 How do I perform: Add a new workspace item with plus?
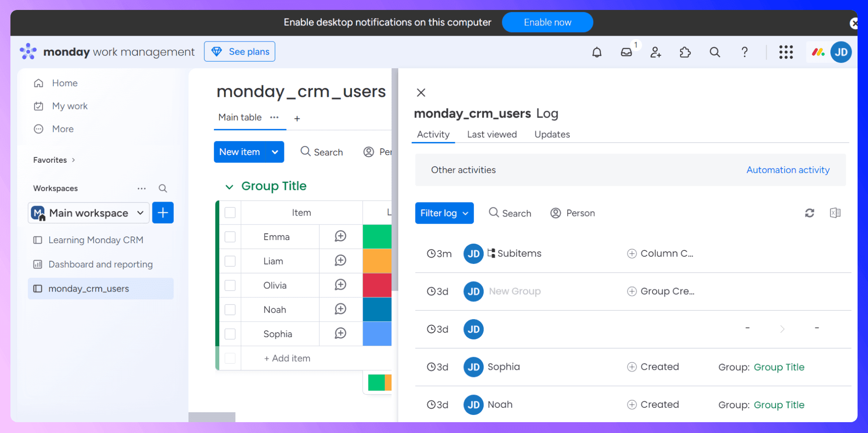(x=163, y=212)
